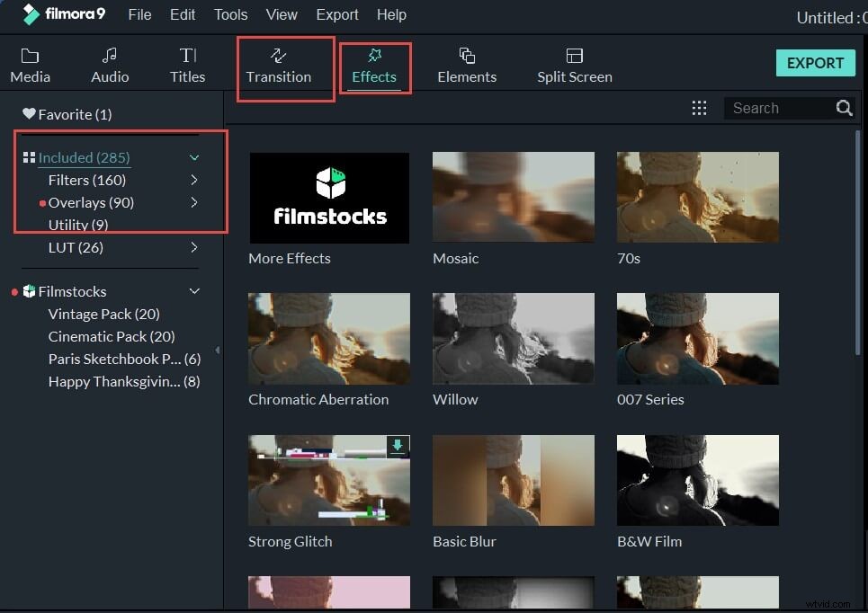The width and height of the screenshot is (868, 613).
Task: Open the Export menu
Action: (337, 14)
